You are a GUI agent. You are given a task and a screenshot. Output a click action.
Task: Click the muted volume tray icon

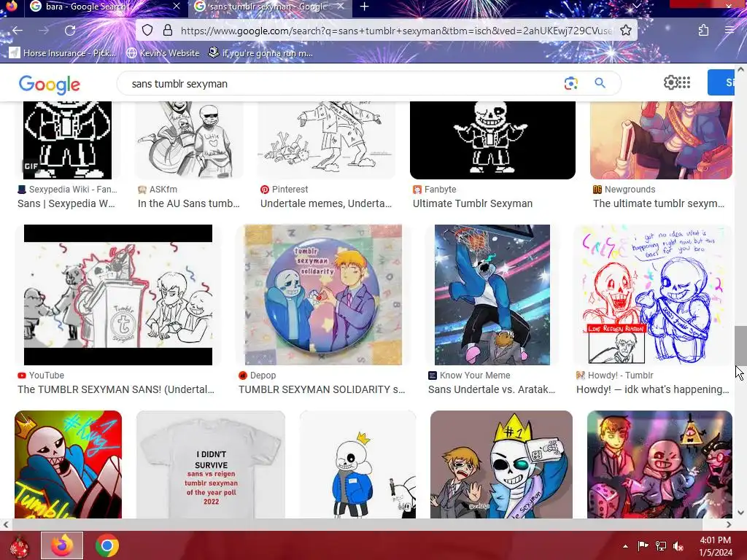coord(678,546)
